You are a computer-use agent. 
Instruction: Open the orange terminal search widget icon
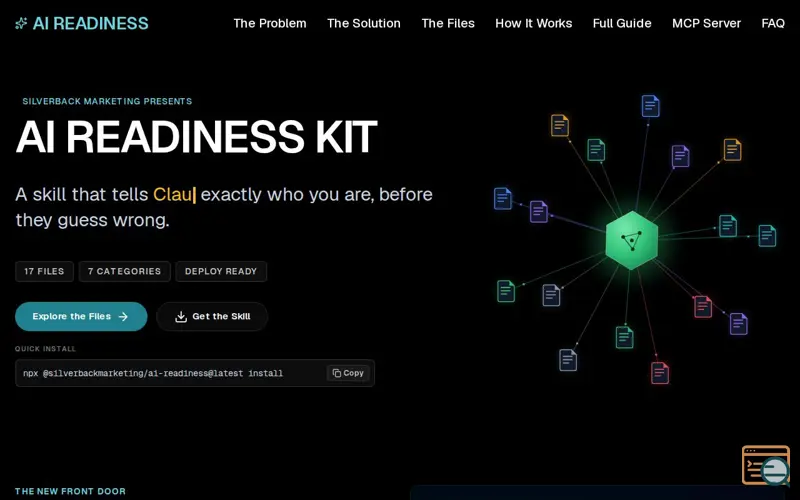point(766,465)
